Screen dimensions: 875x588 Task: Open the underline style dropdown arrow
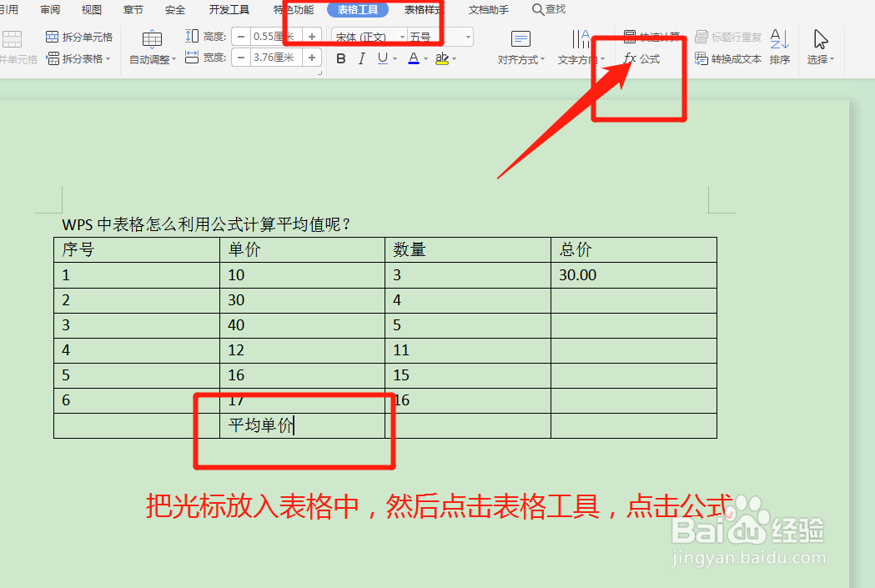pos(395,58)
